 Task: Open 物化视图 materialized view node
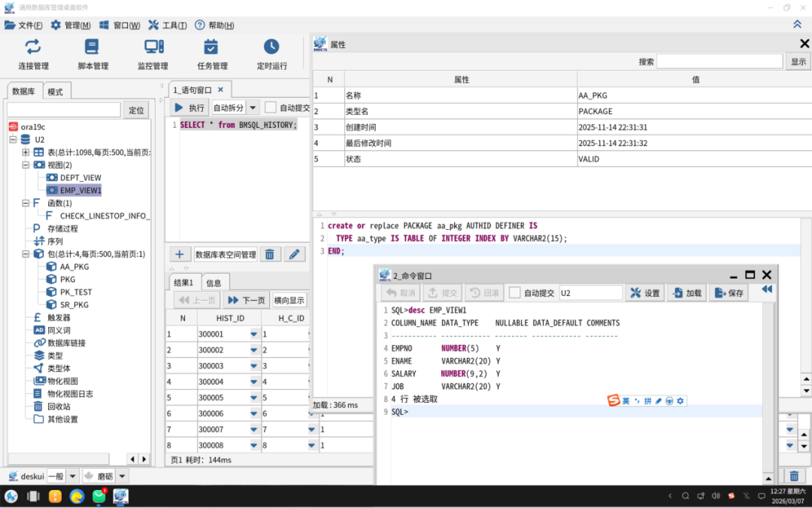click(62, 381)
